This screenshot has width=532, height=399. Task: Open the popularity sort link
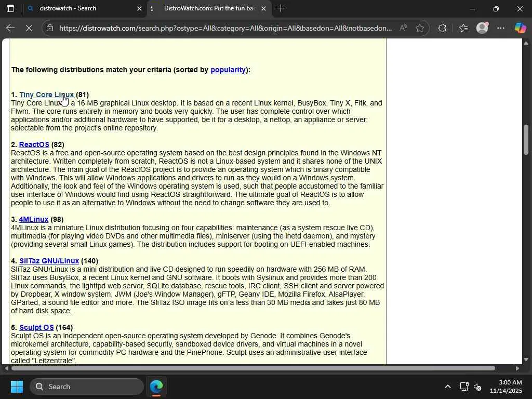(x=228, y=70)
